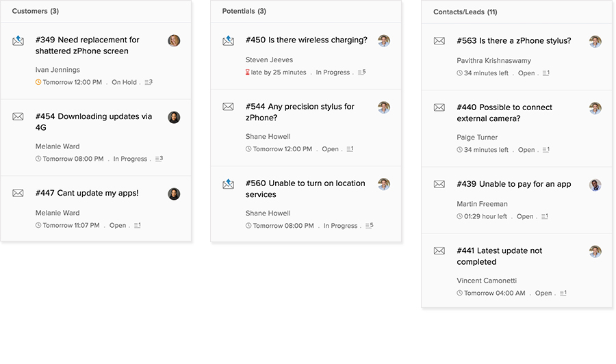Click thread count icon on ticket #441
616x364 pixels.
(x=563, y=293)
